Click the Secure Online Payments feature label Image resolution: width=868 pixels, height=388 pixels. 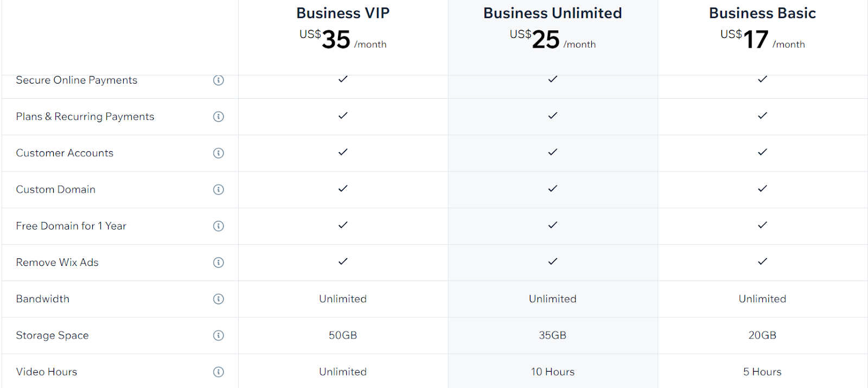tap(76, 80)
